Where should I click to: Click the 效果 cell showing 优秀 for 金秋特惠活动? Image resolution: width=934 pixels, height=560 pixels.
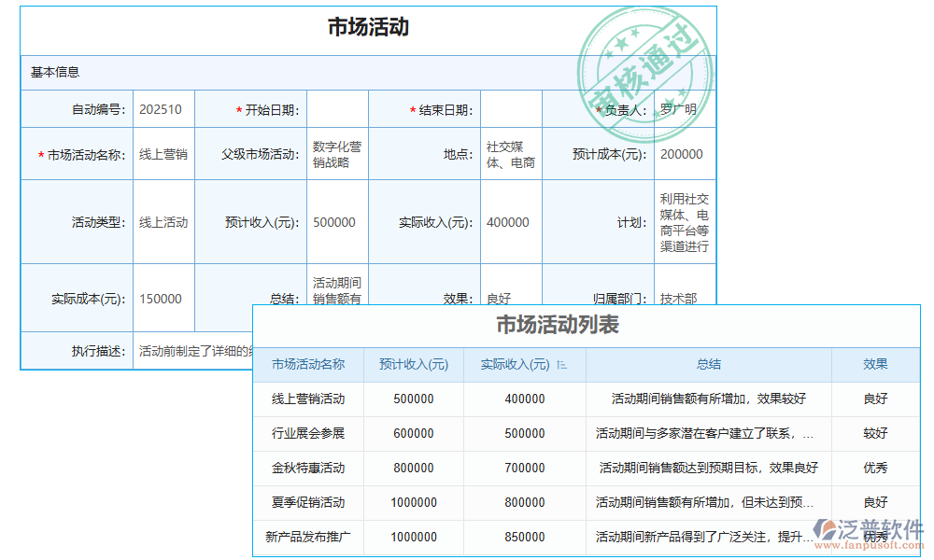tap(875, 469)
